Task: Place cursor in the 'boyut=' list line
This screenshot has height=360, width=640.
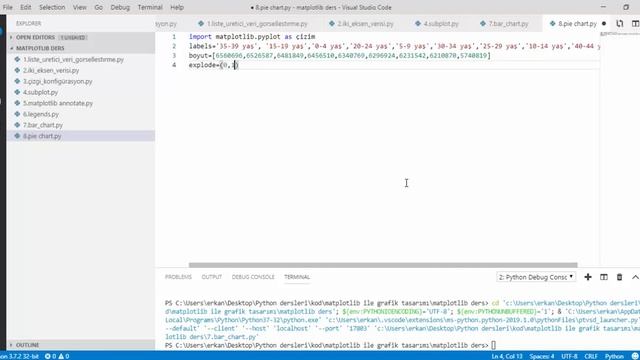Action: click(340, 56)
